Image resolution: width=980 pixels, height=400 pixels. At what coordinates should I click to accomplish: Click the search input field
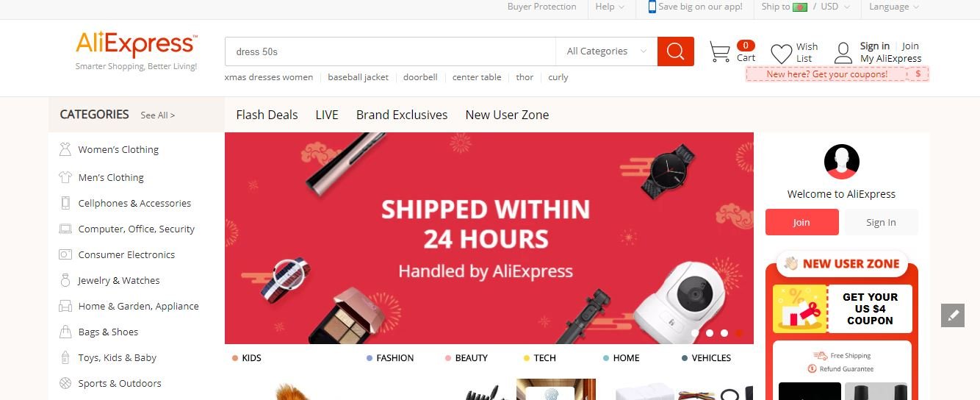(390, 51)
